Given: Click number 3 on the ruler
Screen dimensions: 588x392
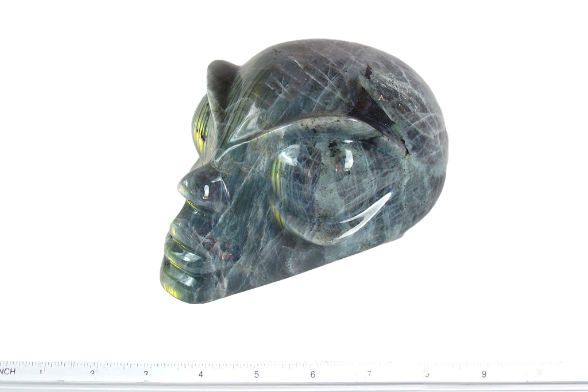Looking at the screenshot, I should click(146, 374).
